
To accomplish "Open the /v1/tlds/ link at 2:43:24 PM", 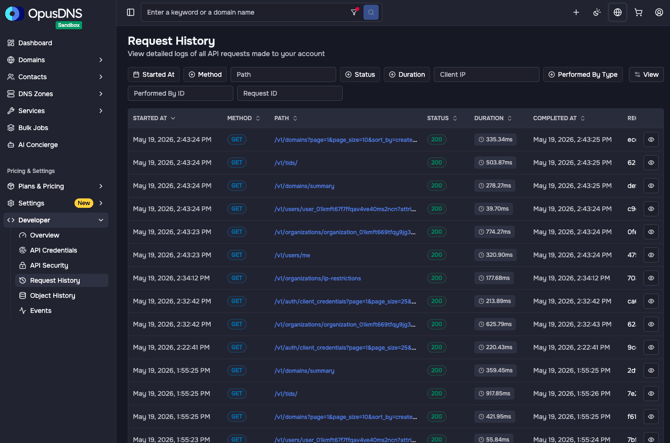I will pyautogui.click(x=286, y=163).
